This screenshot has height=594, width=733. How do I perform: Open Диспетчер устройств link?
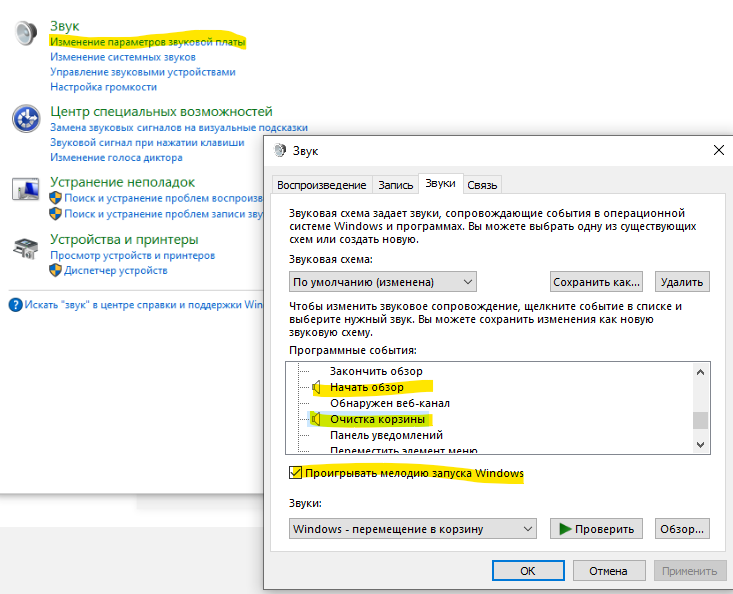[116, 271]
